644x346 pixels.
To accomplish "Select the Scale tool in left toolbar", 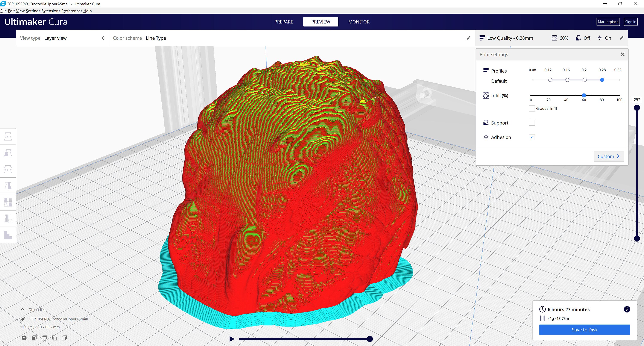I will [x=8, y=153].
